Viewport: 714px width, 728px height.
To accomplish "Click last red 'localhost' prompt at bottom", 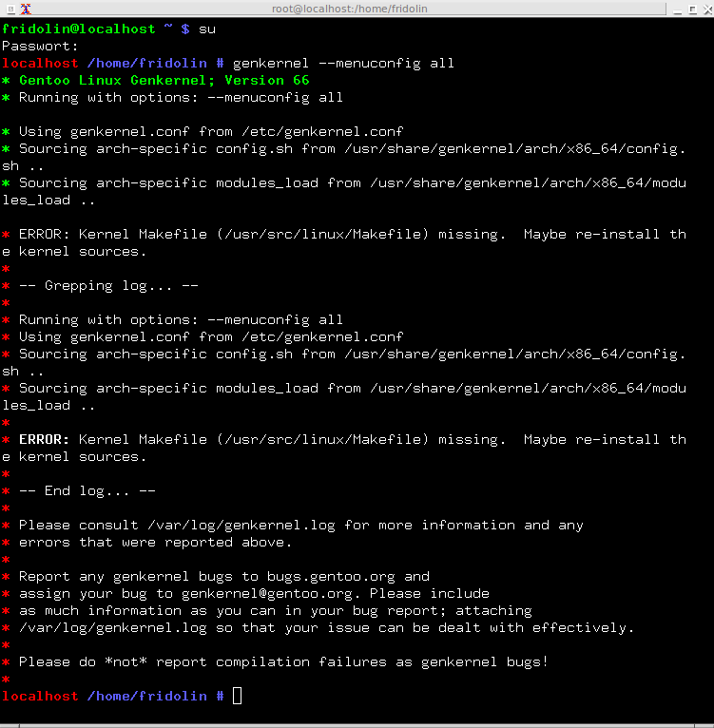I will [x=40, y=697].
